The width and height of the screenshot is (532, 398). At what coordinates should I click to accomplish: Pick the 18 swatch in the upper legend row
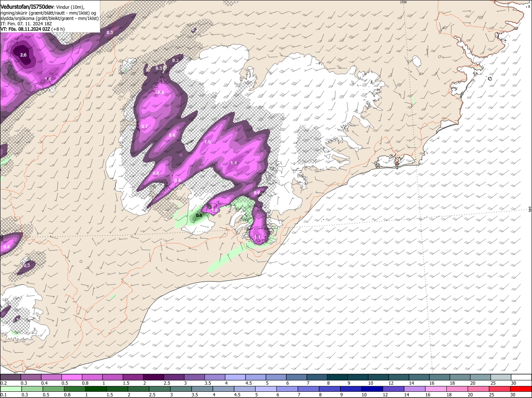(460, 377)
